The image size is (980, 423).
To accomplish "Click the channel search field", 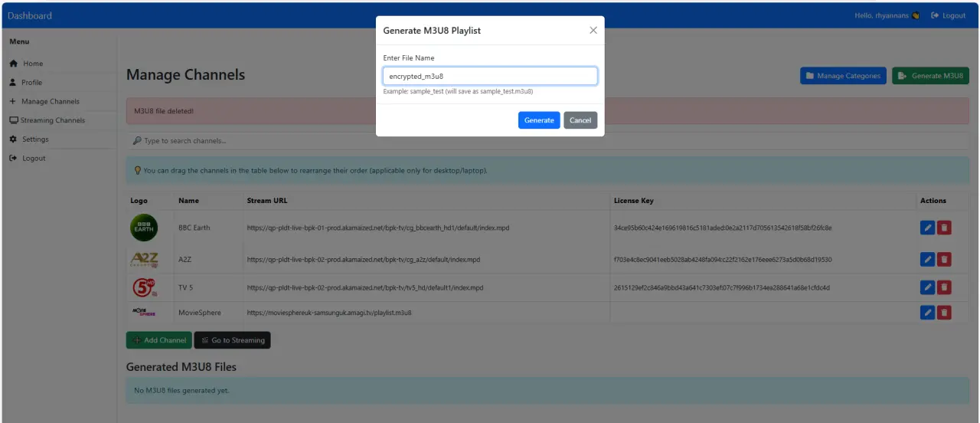I will pos(547,141).
